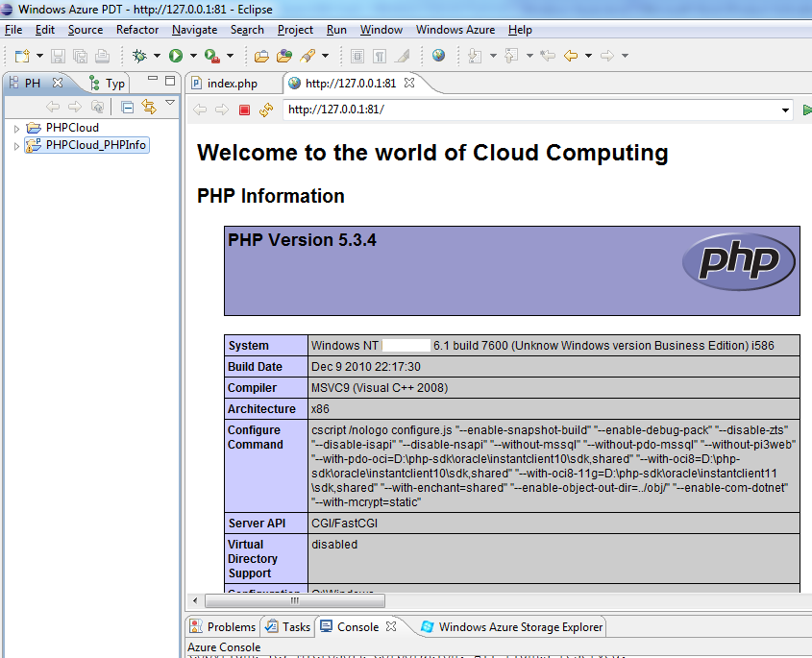This screenshot has height=658, width=812.
Task: Expand the PHPCloud_PHPInfo project node
Action: tap(16, 146)
